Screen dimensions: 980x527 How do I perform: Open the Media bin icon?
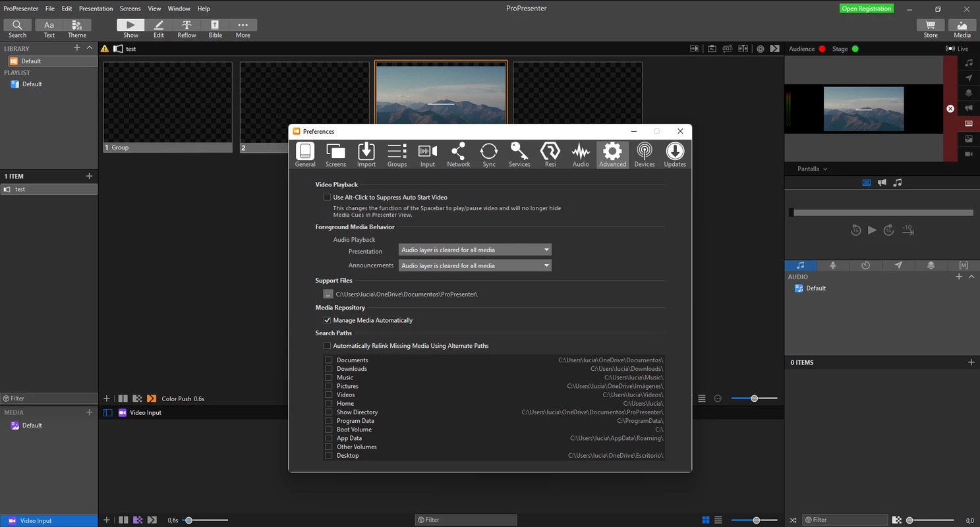pyautogui.click(x=962, y=28)
